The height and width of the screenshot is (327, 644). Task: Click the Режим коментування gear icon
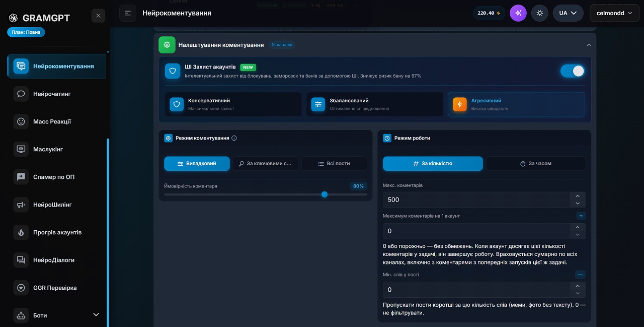coord(169,138)
